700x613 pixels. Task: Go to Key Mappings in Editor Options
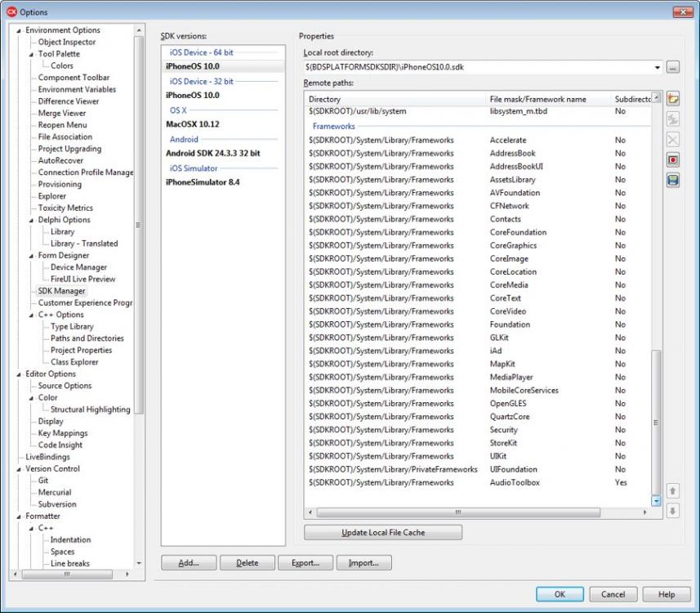tap(63, 433)
